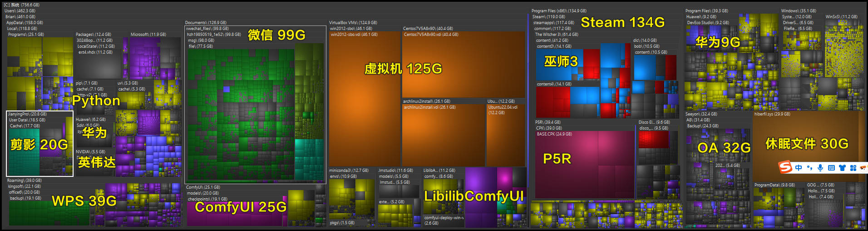The width and height of the screenshot is (868, 231).
Task: Select the 'Roaming\ (39.0 GB)' folder
Action: coord(25,181)
